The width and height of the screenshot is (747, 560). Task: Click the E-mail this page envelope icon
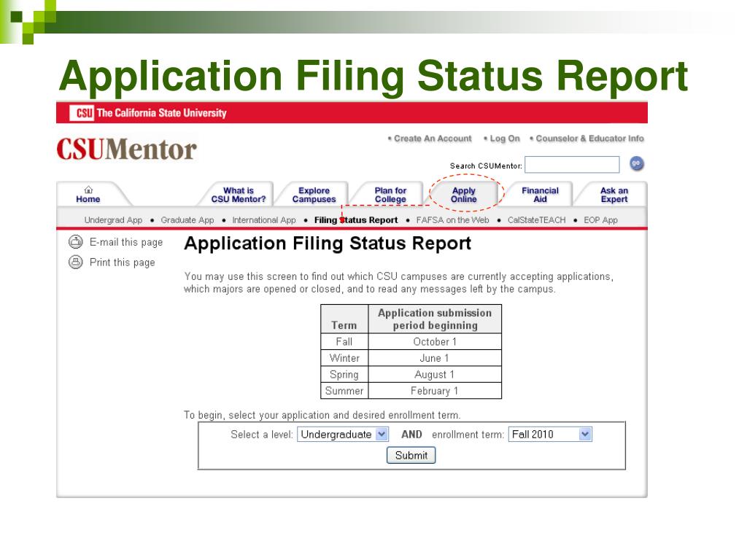point(76,242)
